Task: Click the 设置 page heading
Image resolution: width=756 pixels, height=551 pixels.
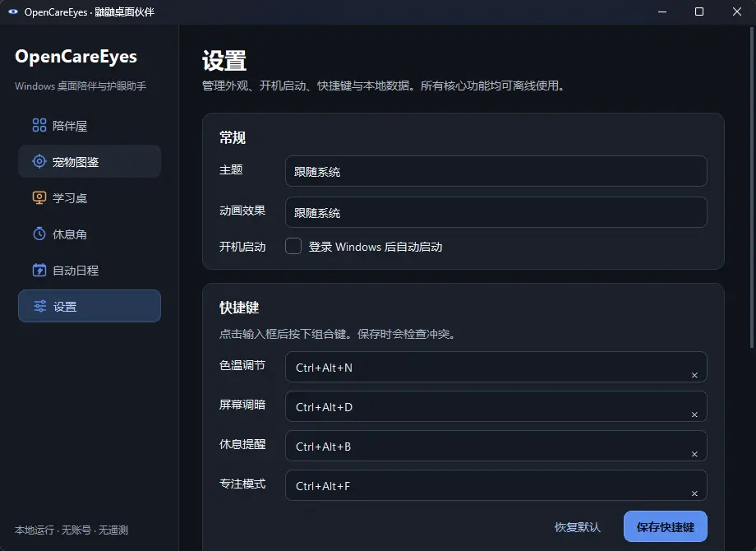Action: tap(224, 61)
